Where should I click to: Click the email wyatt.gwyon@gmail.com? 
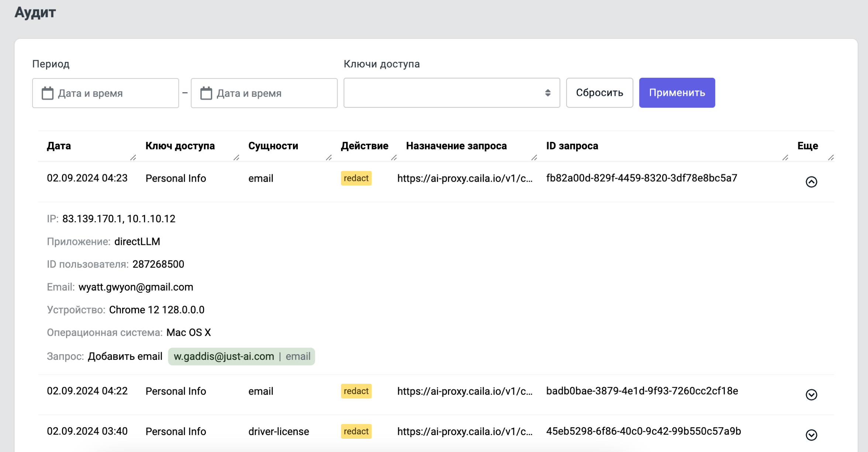136,287
